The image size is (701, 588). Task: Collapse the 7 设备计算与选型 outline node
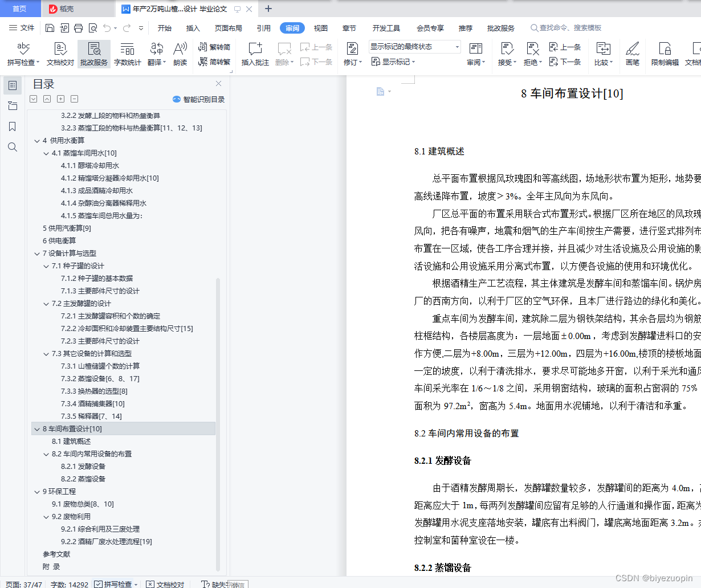click(37, 254)
